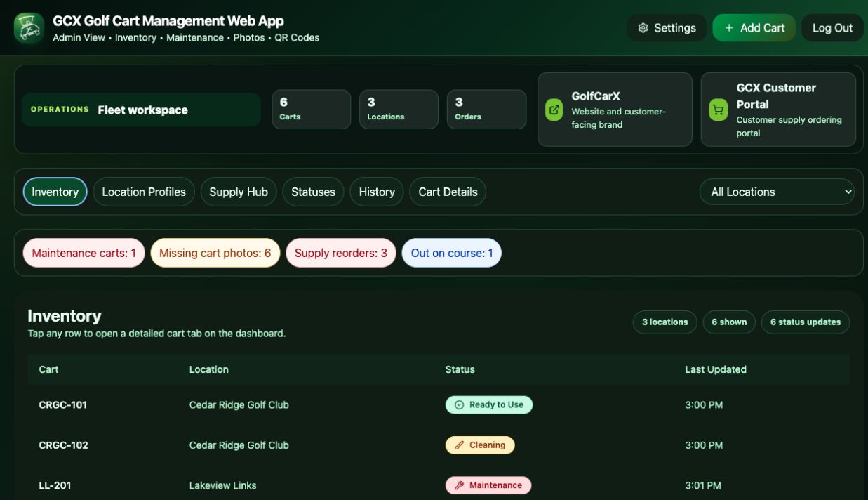Click the plus icon in Add Cart
The image size is (868, 500).
pos(729,28)
